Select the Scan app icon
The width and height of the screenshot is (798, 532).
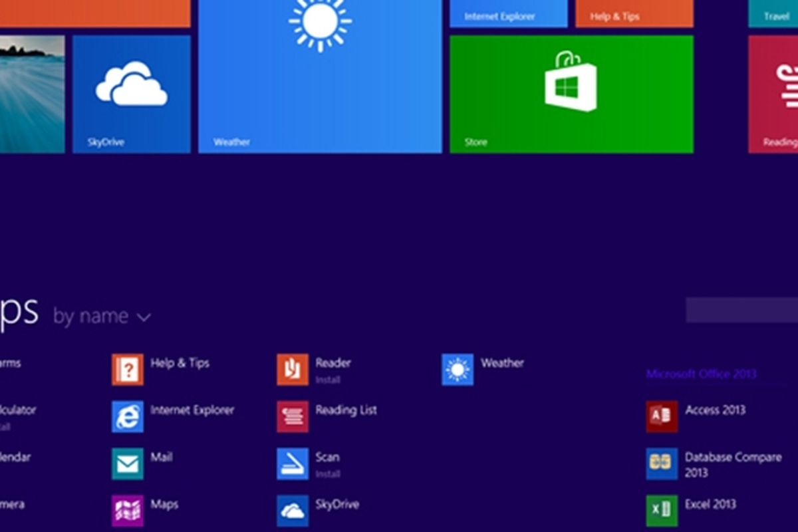(293, 464)
